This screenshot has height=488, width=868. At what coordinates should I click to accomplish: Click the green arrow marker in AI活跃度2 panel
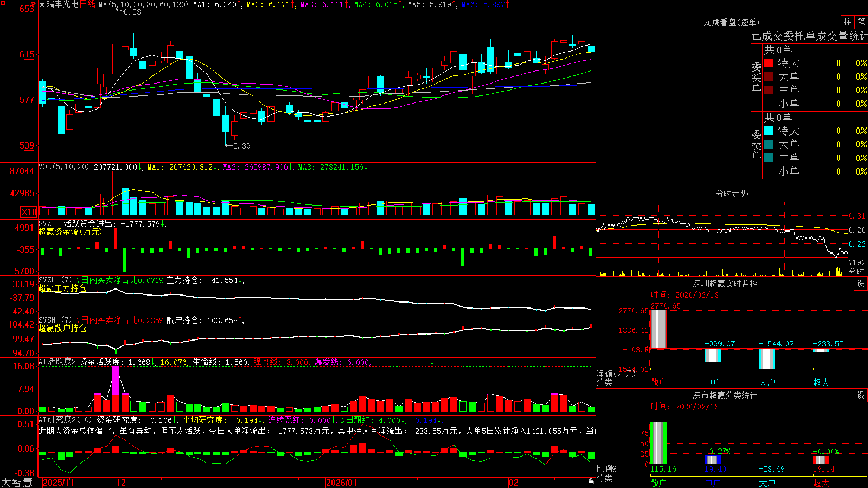click(432, 362)
